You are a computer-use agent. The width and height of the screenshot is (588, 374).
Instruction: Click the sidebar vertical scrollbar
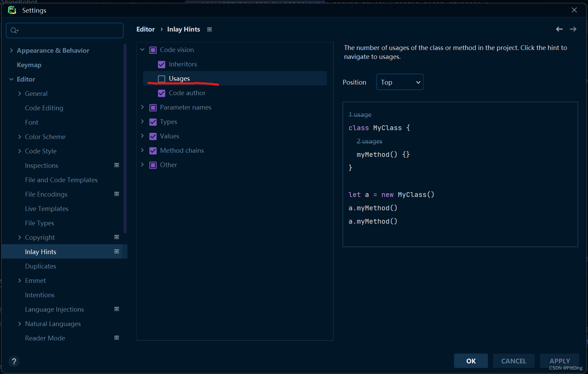pos(125,138)
